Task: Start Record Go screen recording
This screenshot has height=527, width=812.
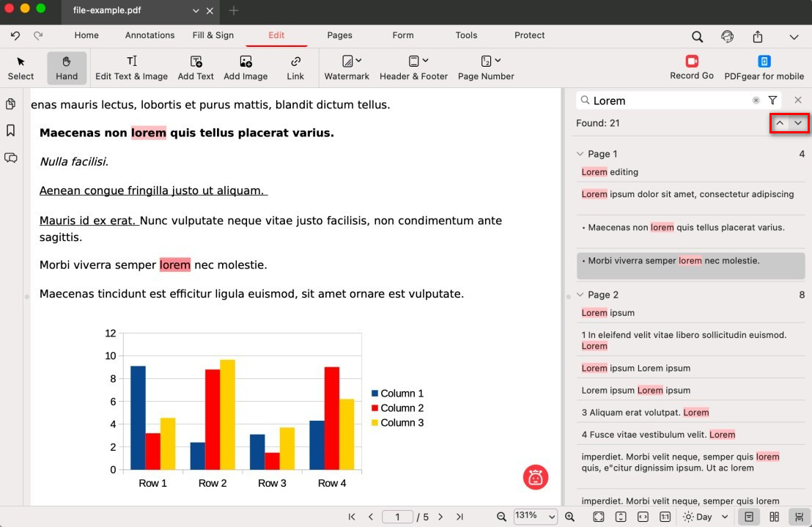Action: [691, 67]
